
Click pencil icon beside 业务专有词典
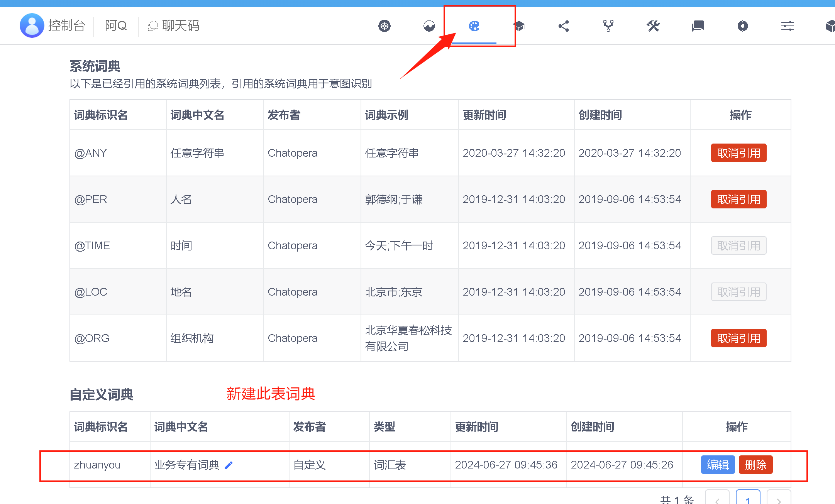click(229, 465)
